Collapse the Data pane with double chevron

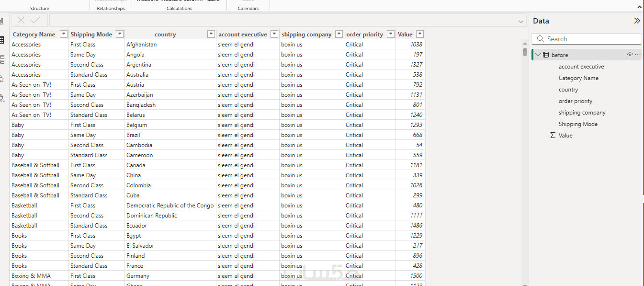637,21
